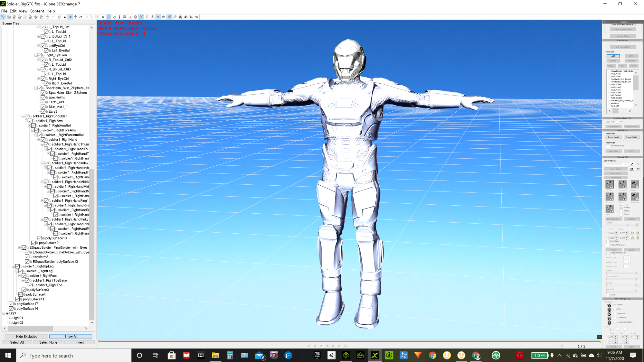
Task: Toggle the polySurface17 checkbox
Action: pyautogui.click(x=11, y=304)
